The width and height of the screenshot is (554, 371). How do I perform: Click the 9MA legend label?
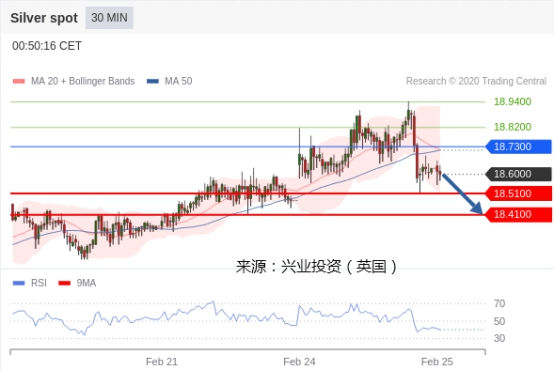86,283
